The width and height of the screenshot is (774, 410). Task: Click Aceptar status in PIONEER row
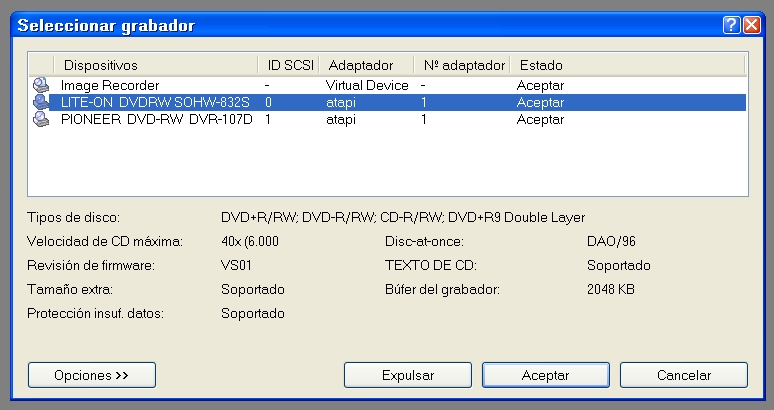point(540,120)
